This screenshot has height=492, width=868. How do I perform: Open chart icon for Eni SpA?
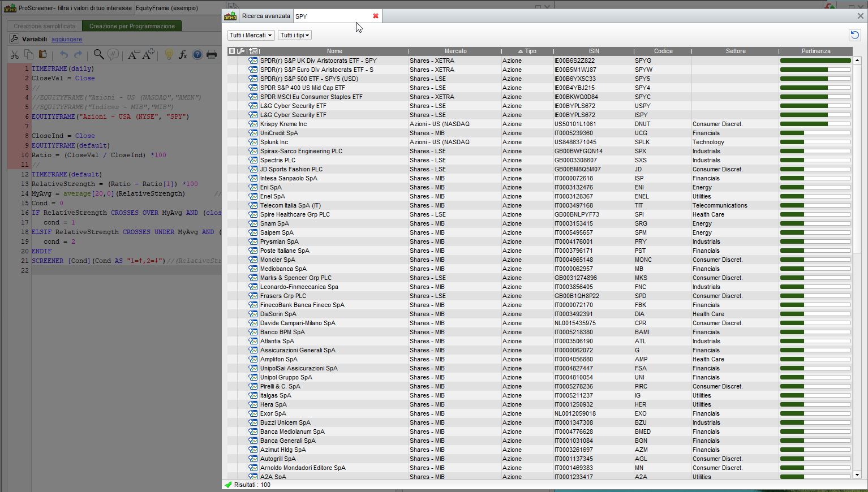pyautogui.click(x=253, y=187)
